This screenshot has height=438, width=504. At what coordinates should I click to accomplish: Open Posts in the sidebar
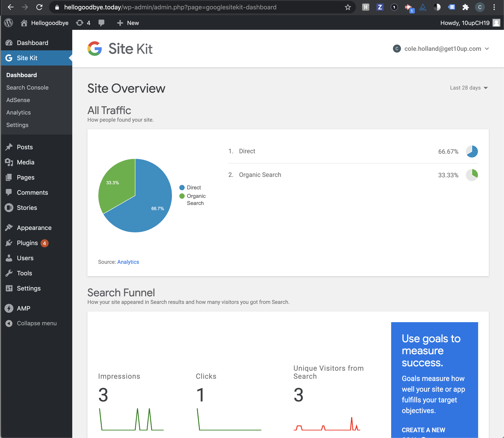[x=37, y=147]
